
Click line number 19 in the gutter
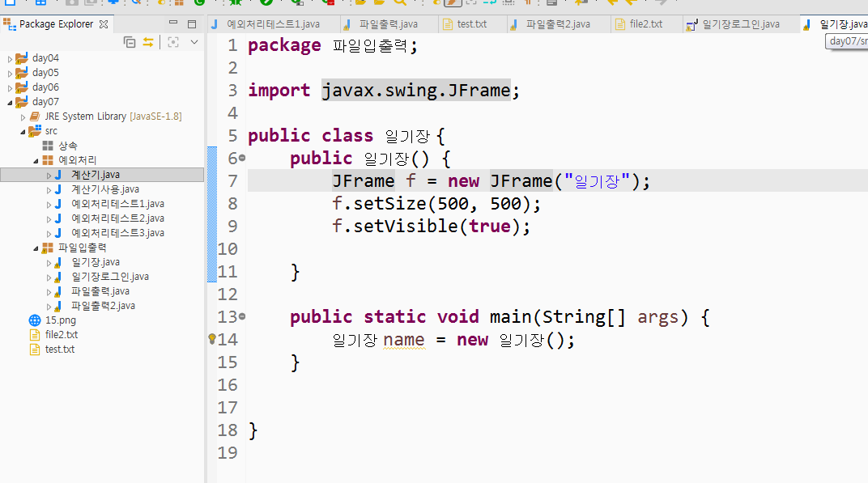pyautogui.click(x=227, y=453)
